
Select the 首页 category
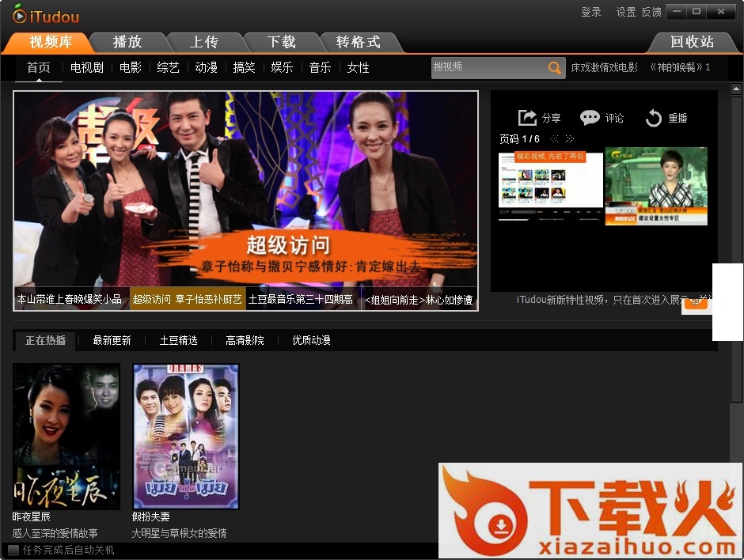point(39,68)
